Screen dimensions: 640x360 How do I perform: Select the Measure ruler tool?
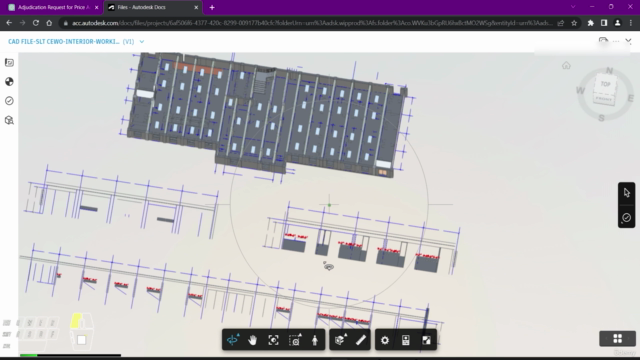[361, 340]
